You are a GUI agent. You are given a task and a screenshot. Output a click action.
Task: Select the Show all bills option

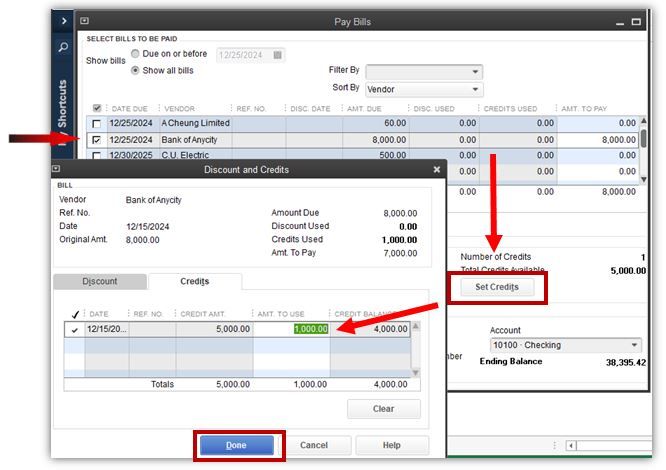click(135, 70)
